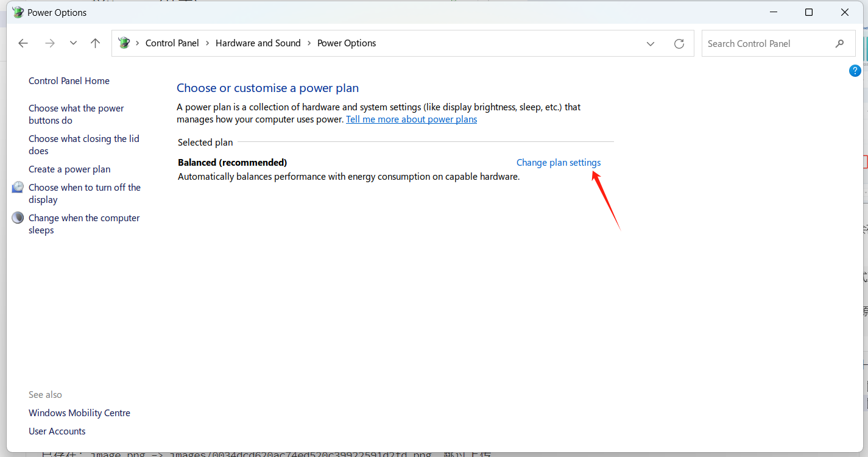Open Change plan settings link

558,163
